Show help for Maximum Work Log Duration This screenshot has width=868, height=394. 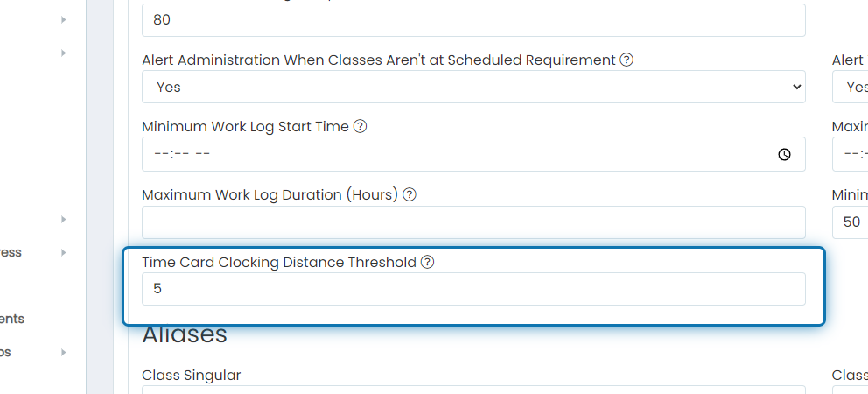click(x=409, y=195)
